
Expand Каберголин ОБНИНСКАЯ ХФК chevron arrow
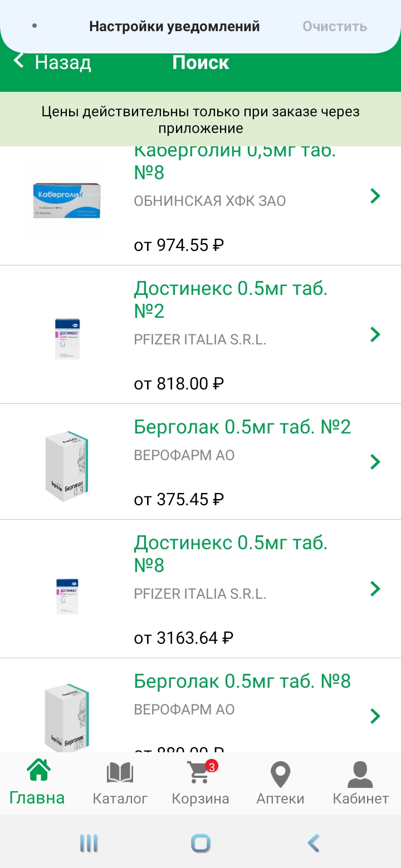click(375, 195)
